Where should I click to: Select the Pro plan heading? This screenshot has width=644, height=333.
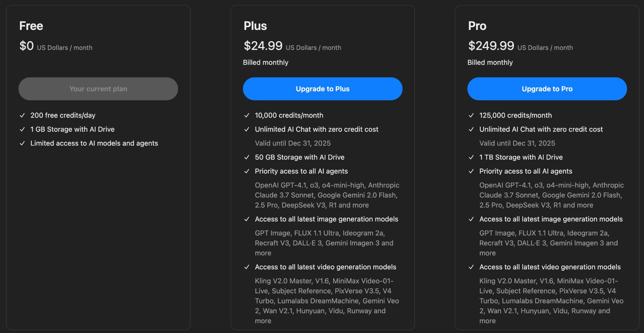click(477, 26)
